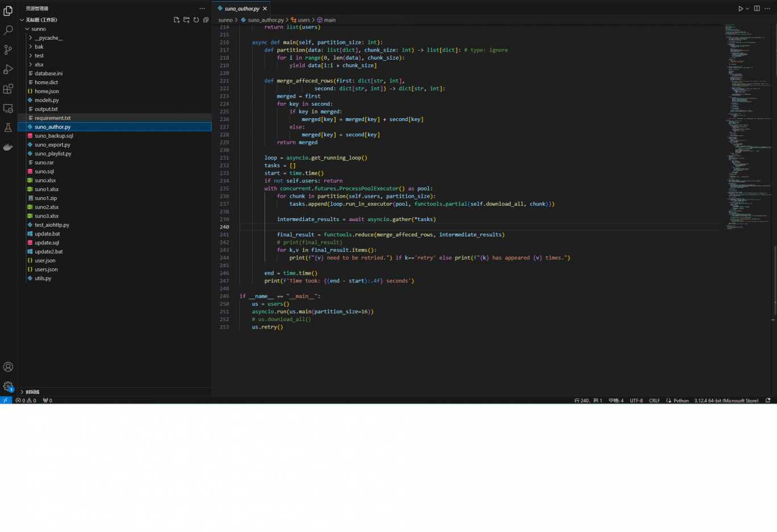Open suno1.zip file

tap(114, 198)
